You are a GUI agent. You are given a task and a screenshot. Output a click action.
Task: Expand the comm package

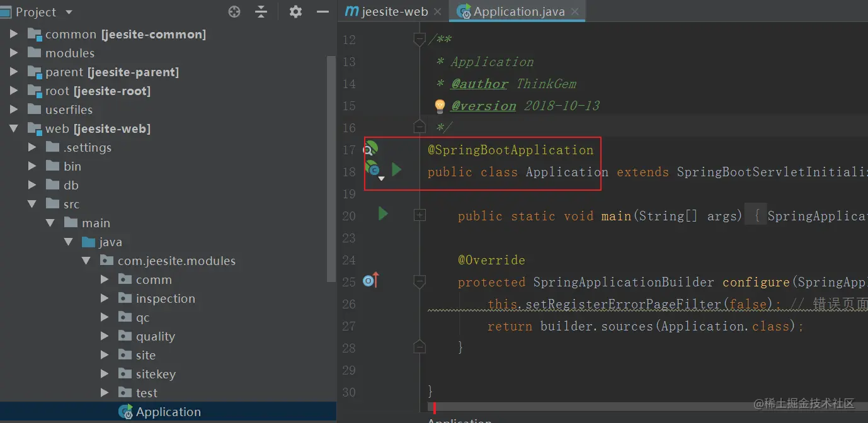(x=105, y=279)
